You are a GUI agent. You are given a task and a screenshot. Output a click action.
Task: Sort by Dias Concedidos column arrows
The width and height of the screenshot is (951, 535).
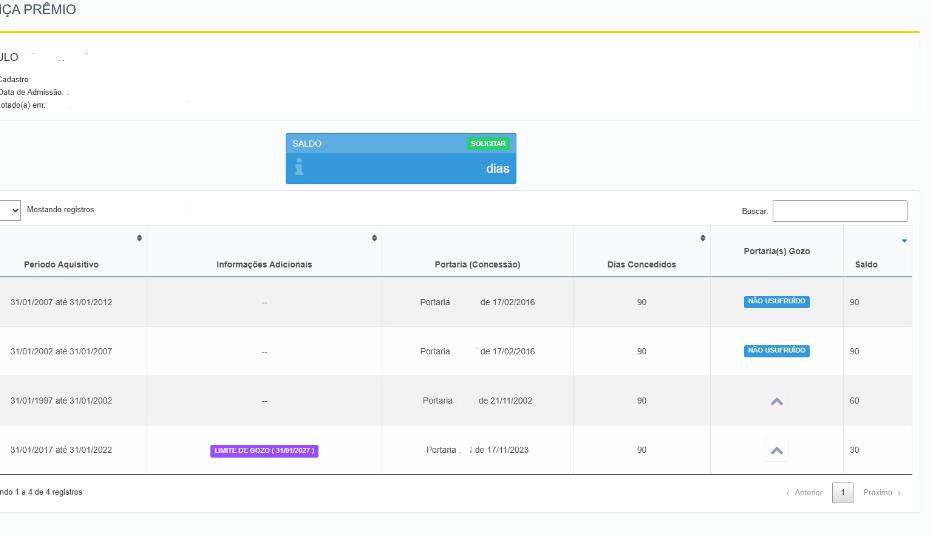702,238
